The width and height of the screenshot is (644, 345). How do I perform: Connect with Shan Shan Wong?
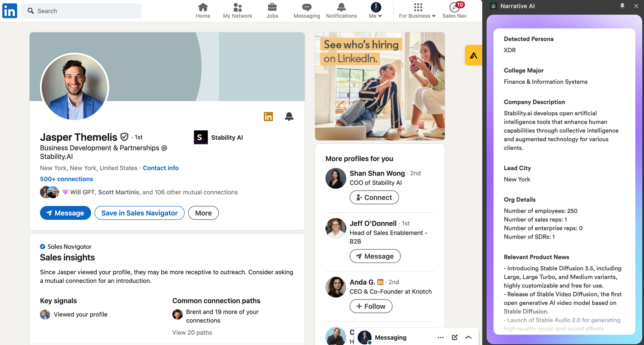coord(374,197)
